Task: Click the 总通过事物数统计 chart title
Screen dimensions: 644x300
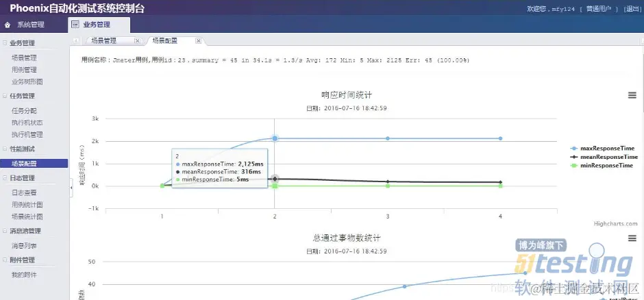Action: (347, 238)
